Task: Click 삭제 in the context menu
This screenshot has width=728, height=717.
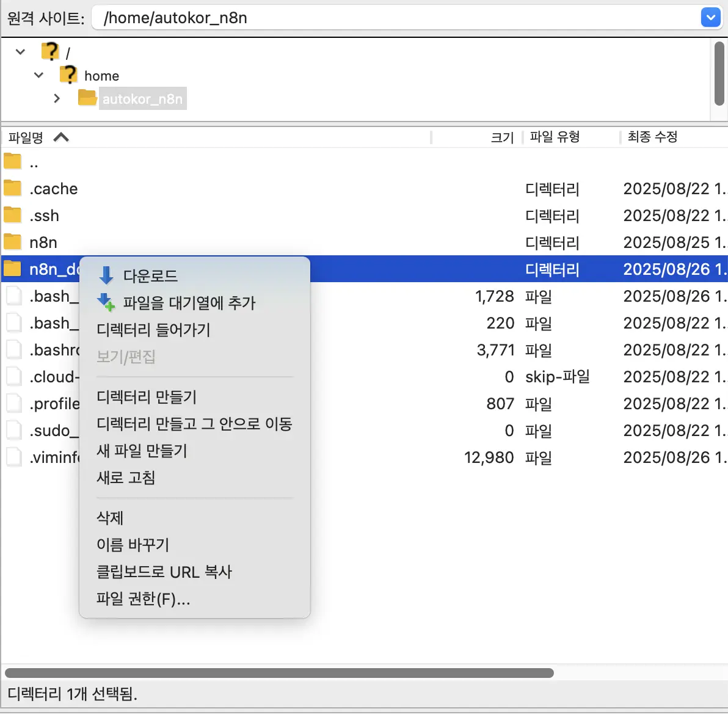Action: (110, 517)
